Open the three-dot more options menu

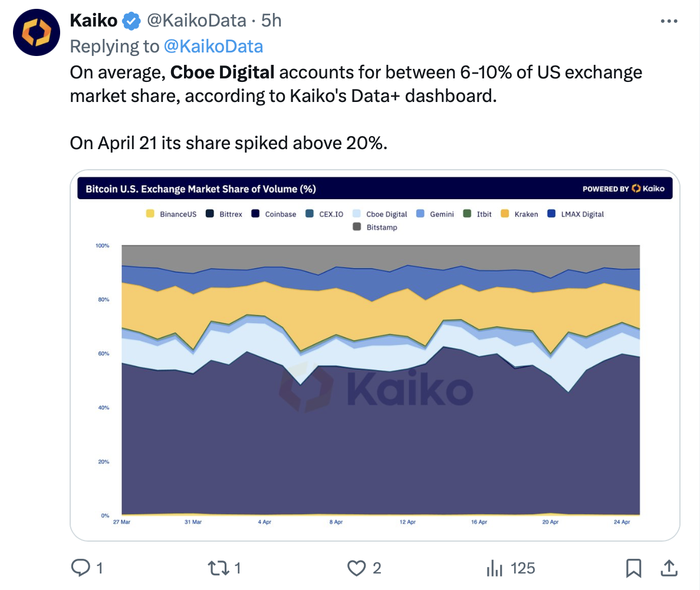click(669, 21)
